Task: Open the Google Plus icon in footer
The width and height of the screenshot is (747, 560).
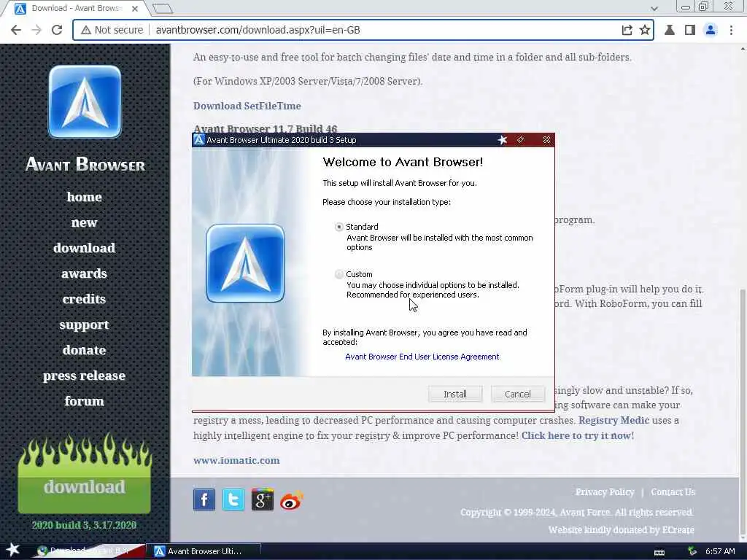Action: coord(263,499)
